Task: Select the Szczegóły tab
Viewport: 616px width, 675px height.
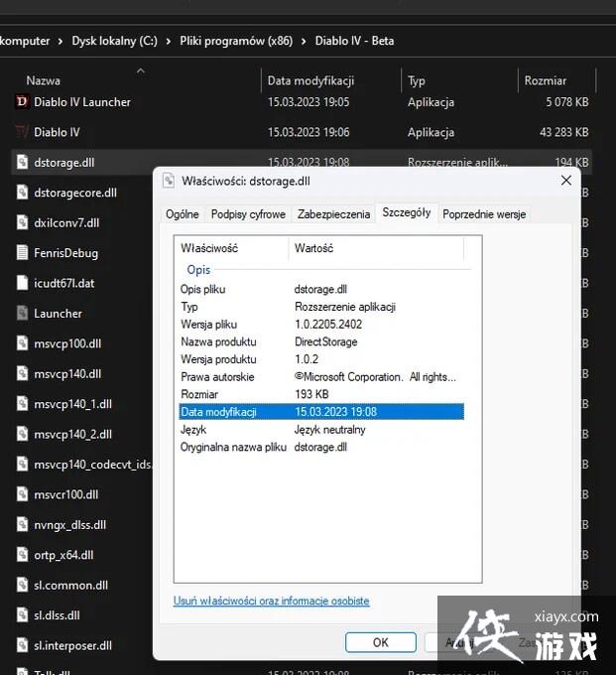Action: (x=407, y=212)
